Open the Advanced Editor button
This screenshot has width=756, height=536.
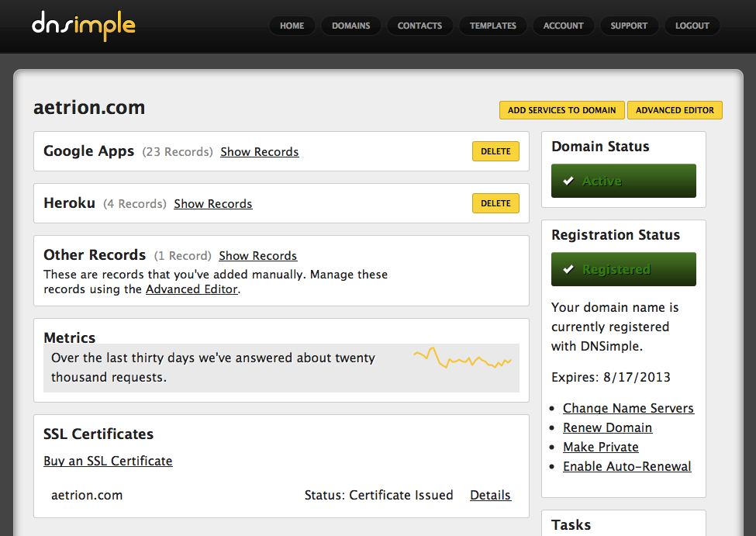675,110
